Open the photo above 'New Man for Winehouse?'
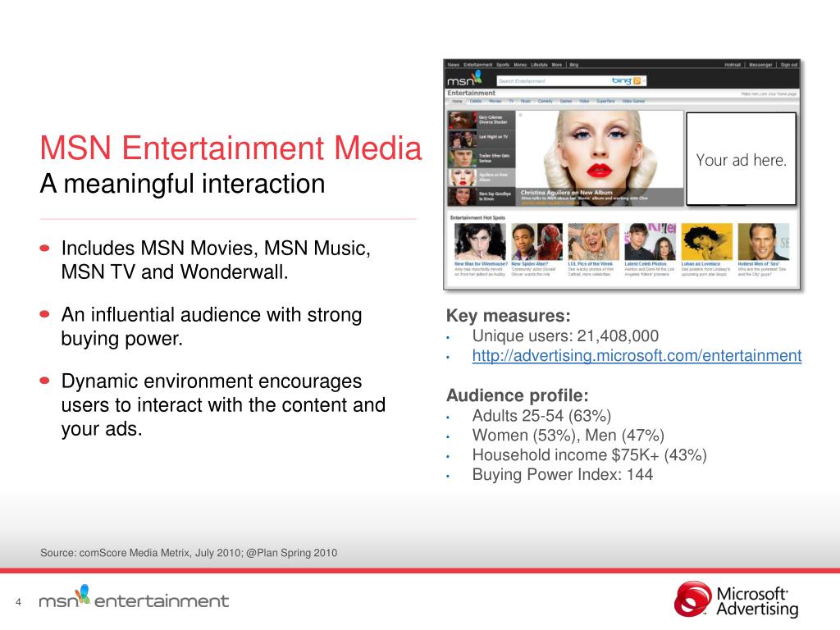Screen dimensions: 840x630 (480, 242)
